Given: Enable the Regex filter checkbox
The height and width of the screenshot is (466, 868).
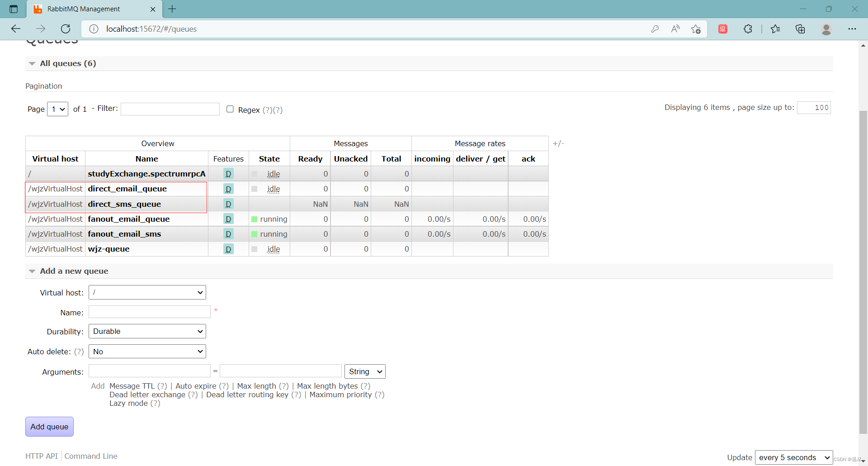Looking at the screenshot, I should point(230,109).
